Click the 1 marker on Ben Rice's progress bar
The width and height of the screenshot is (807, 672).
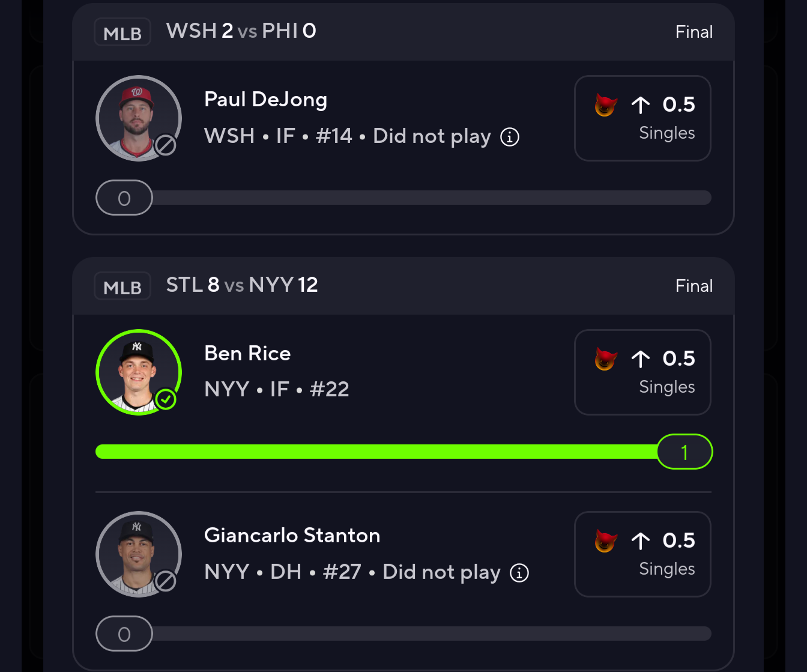click(685, 452)
